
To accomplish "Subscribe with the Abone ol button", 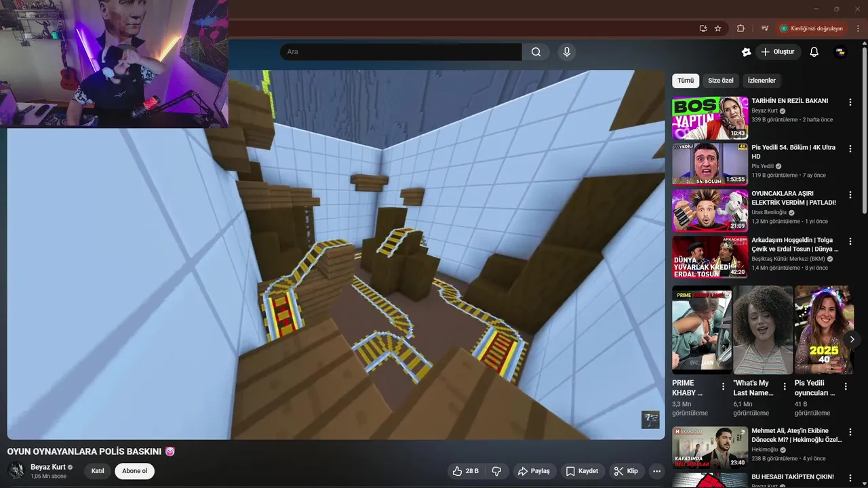I will click(134, 471).
